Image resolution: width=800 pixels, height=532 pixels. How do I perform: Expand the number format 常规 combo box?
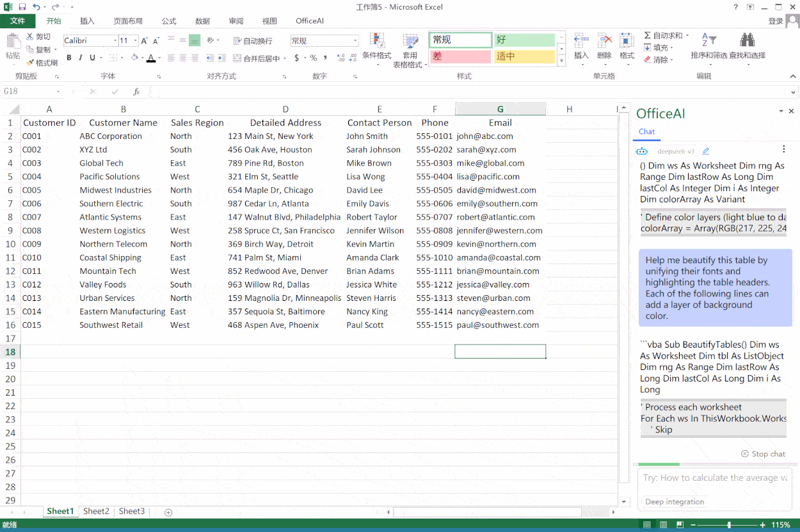click(355, 41)
